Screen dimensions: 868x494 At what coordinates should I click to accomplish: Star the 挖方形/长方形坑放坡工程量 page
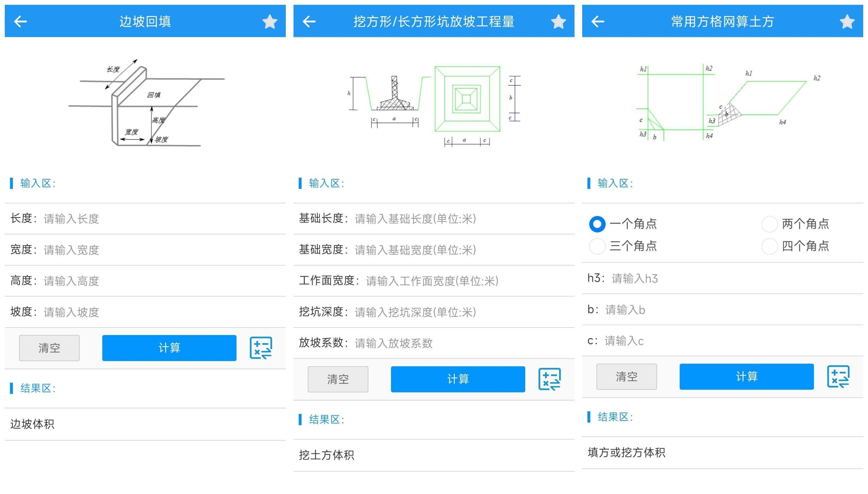click(x=558, y=21)
